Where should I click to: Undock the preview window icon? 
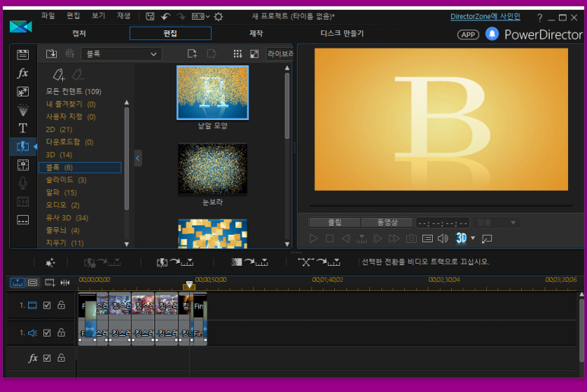click(x=487, y=239)
